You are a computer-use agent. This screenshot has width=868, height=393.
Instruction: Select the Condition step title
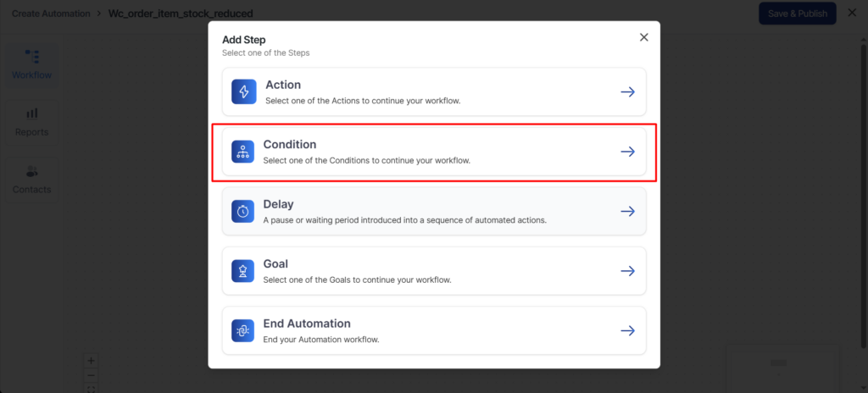[290, 145]
